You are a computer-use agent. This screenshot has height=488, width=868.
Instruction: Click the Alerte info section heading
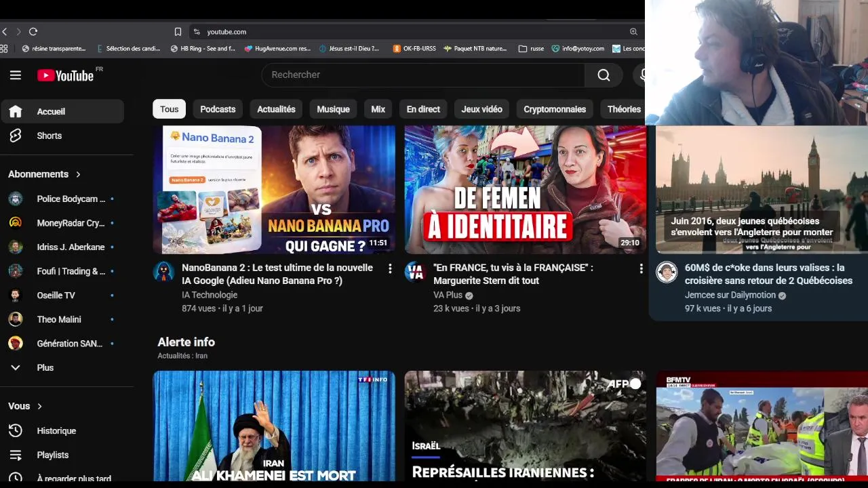coord(186,342)
